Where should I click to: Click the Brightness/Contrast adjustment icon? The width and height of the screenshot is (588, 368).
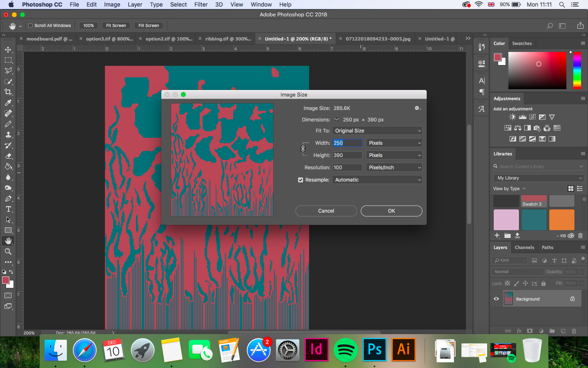pos(512,117)
